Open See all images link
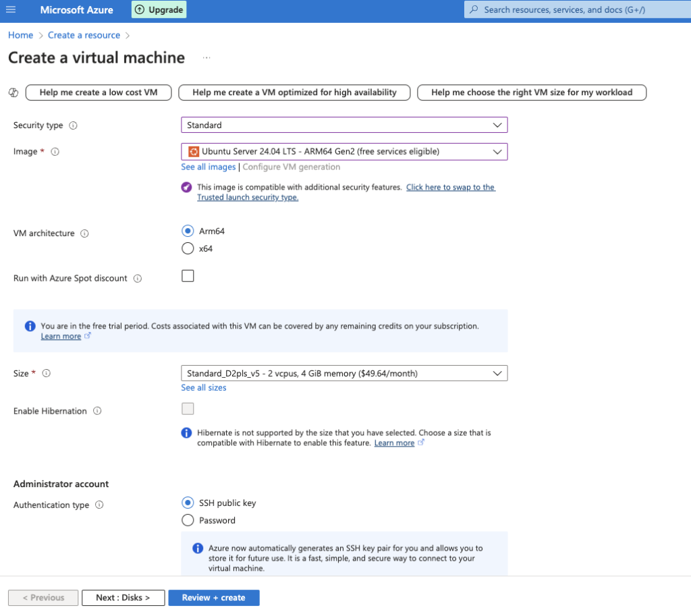 (x=209, y=167)
